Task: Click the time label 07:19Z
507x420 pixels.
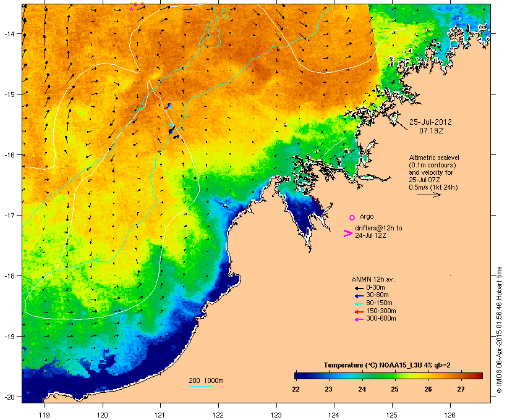Action: point(431,131)
